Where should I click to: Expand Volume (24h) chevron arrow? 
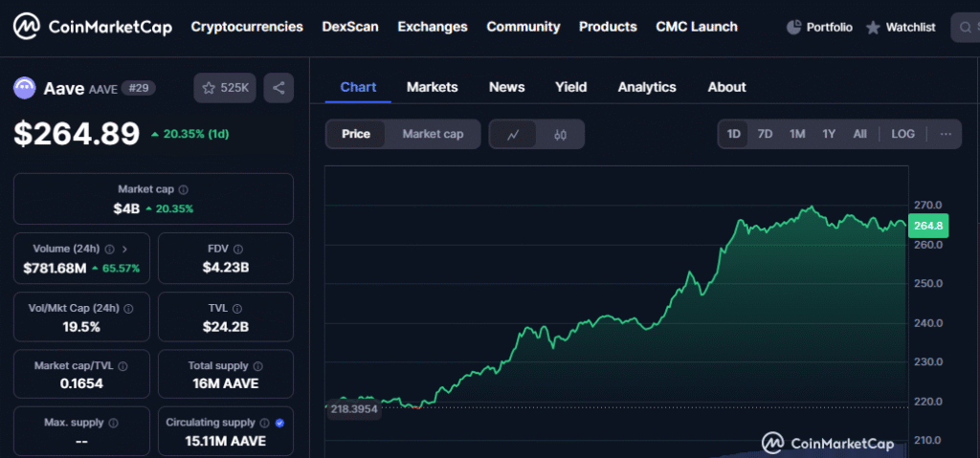(124, 249)
